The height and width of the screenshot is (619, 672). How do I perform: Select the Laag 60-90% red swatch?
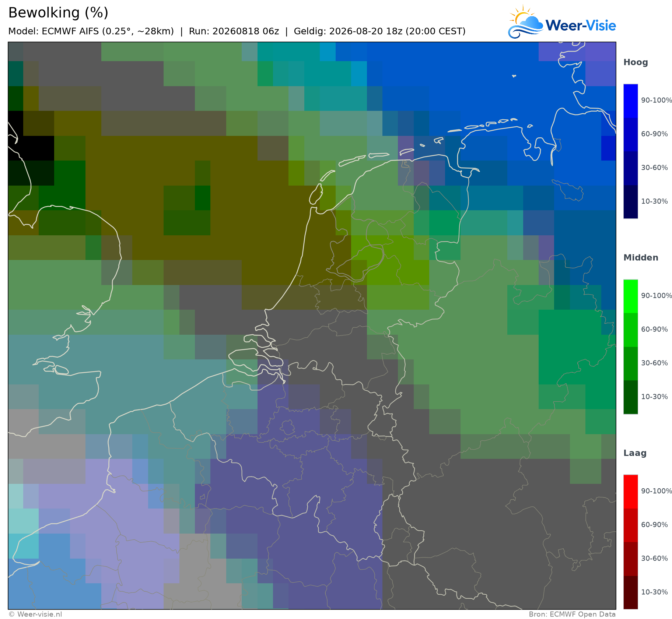click(x=630, y=525)
